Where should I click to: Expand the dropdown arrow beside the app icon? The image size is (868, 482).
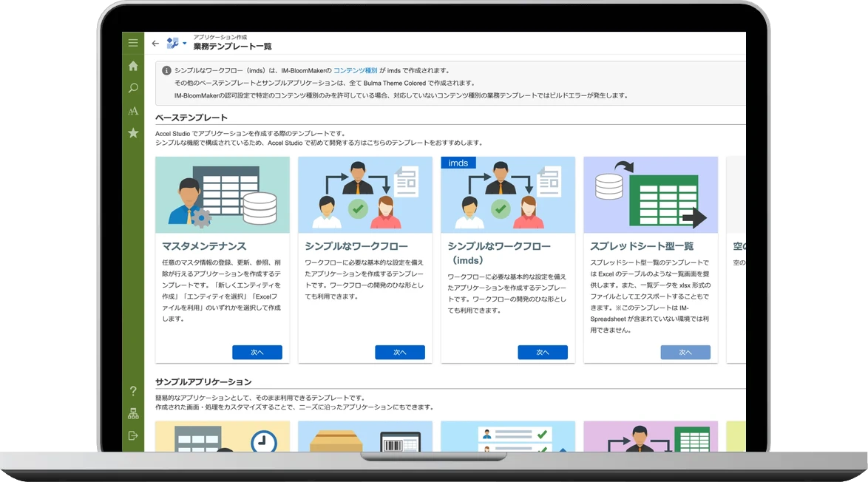(x=184, y=43)
